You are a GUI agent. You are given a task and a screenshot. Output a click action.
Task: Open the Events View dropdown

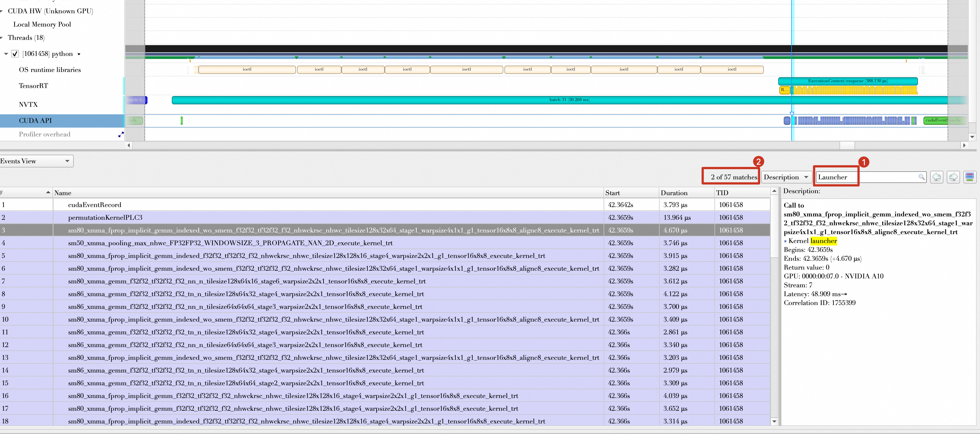click(x=37, y=161)
